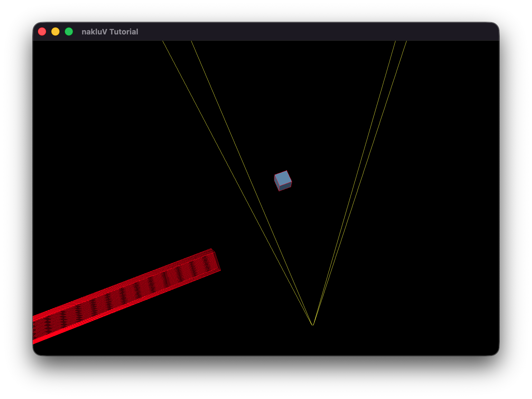Click the empty title bar area

click(292, 32)
